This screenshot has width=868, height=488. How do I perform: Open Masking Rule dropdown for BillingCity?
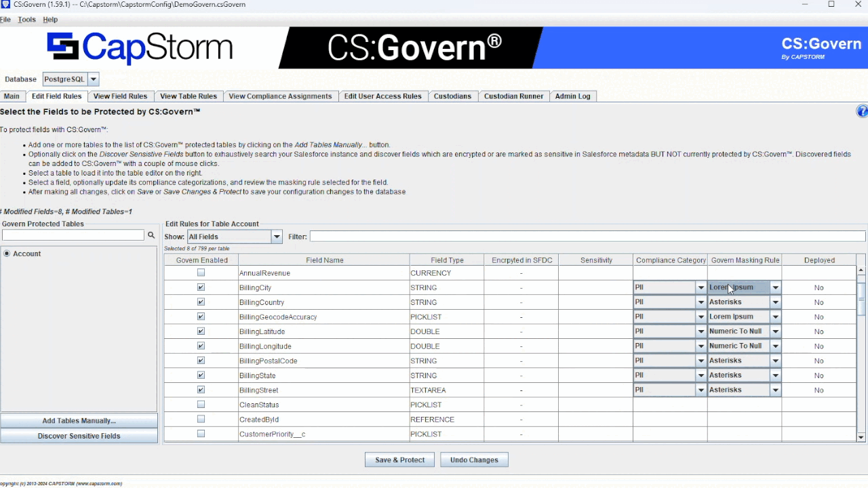tap(775, 287)
